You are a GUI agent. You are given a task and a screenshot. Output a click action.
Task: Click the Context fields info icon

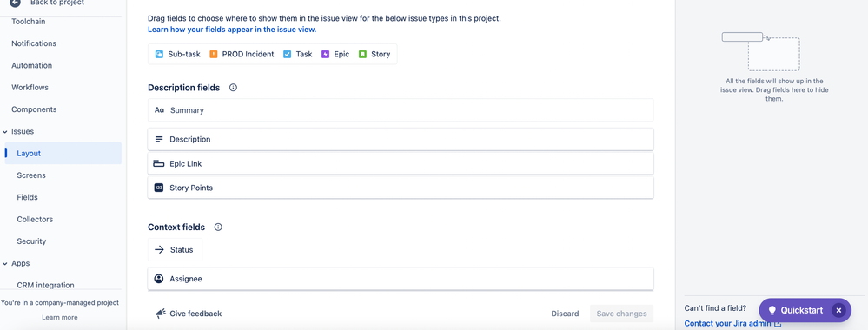point(218,227)
